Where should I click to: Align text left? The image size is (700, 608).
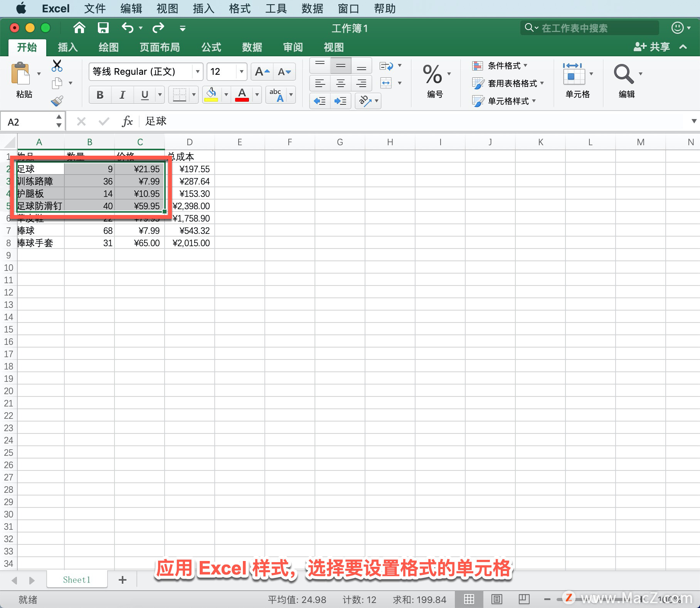(x=320, y=83)
